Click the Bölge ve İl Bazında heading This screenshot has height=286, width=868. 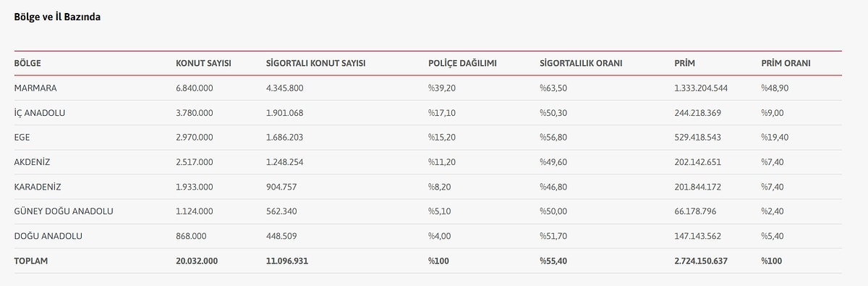point(57,17)
